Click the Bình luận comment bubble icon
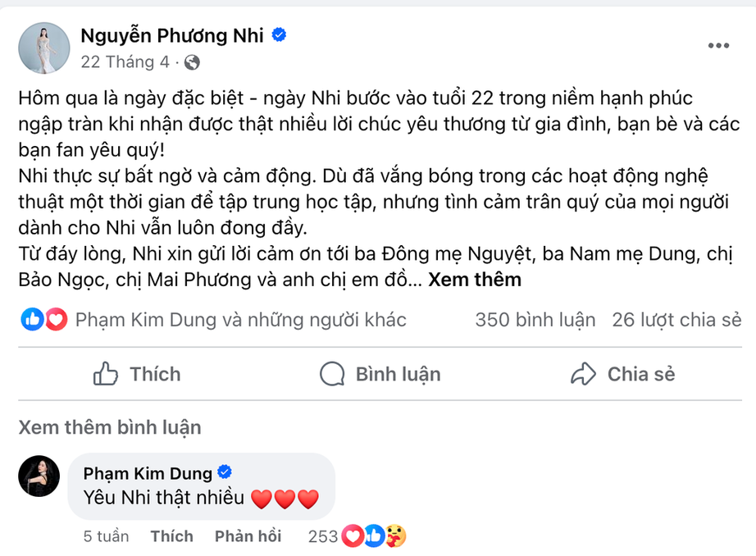756x556 pixels. point(331,374)
